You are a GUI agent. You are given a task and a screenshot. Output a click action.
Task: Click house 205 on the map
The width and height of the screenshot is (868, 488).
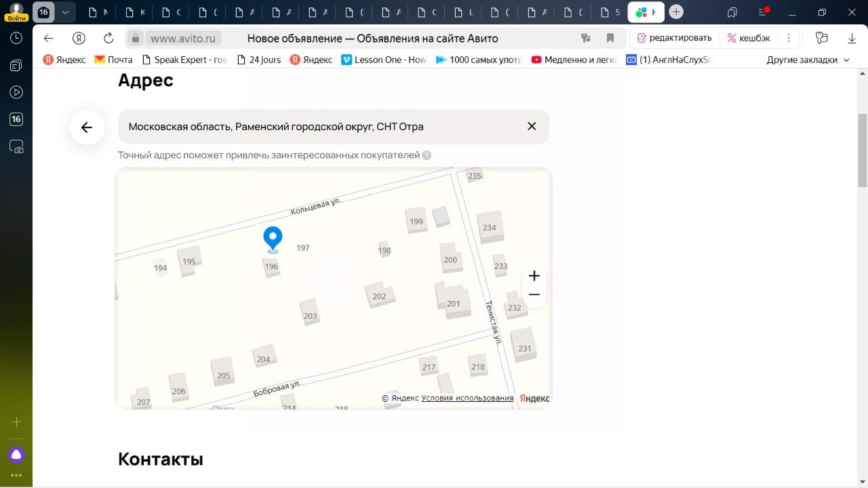tap(223, 373)
